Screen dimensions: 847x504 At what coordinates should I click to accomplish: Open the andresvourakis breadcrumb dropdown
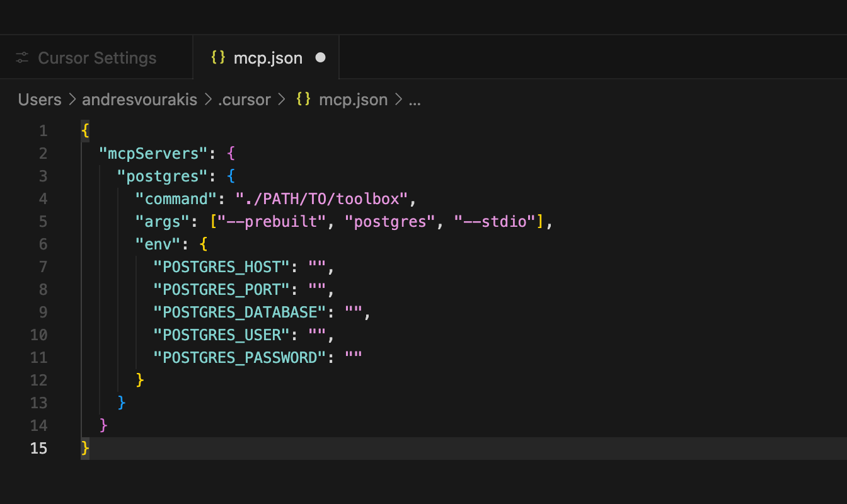[139, 99]
